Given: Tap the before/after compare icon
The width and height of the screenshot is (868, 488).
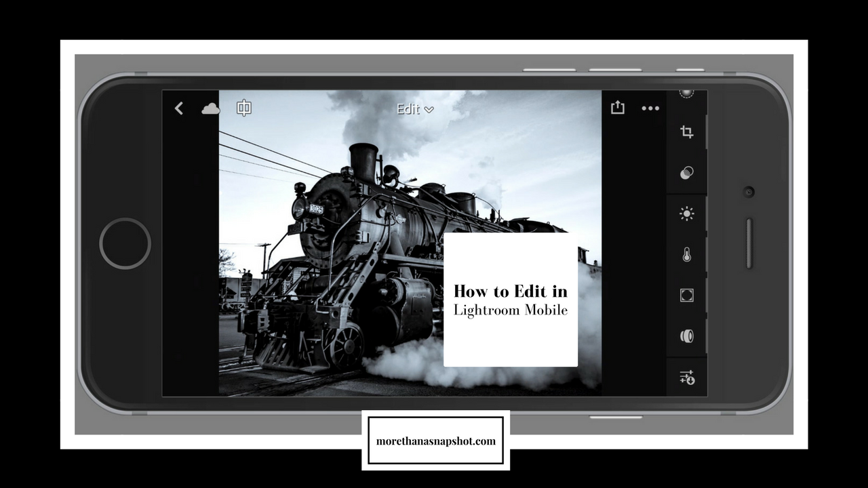Looking at the screenshot, I should click(244, 108).
